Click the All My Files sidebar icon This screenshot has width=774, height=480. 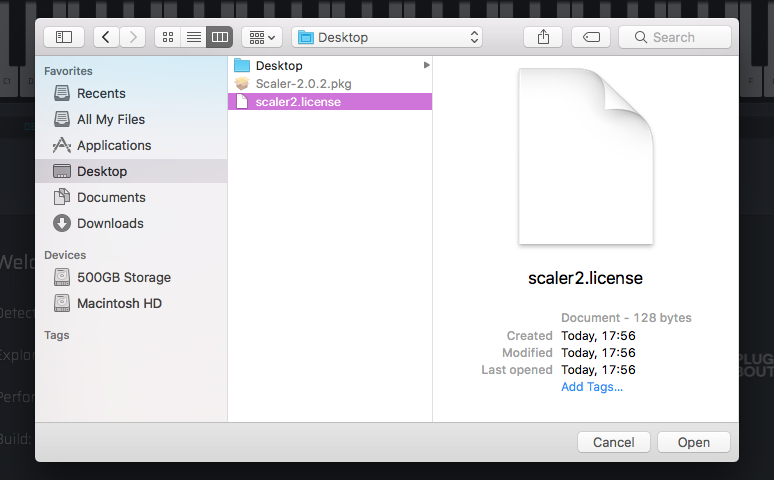(62, 119)
